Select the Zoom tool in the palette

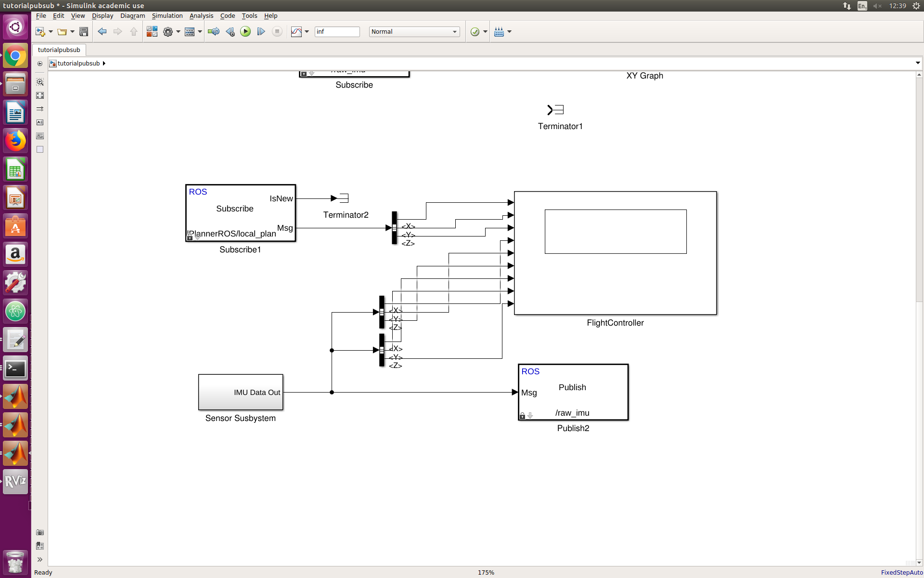coord(40,82)
